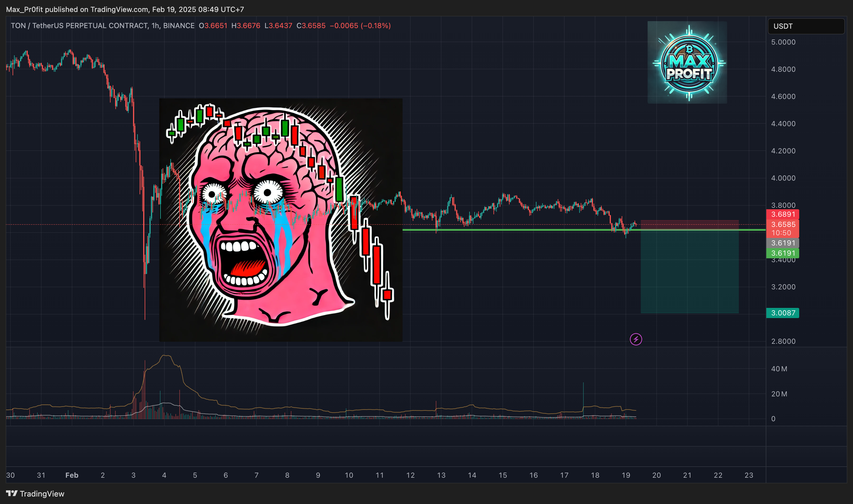Click the 20 M volume axis label
853x504 pixels.
coord(779,394)
